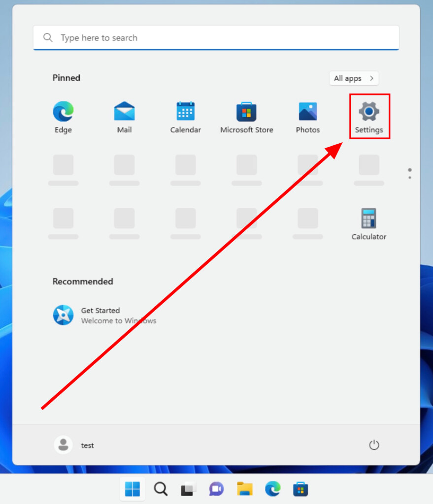
Task: Launch the Calculator app
Action: tap(368, 224)
